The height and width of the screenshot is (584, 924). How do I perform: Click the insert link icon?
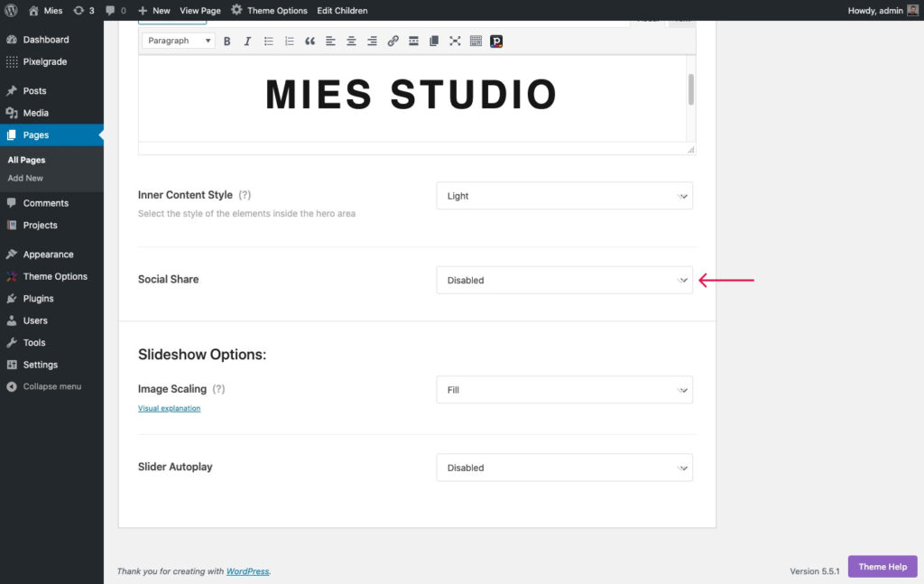click(393, 42)
